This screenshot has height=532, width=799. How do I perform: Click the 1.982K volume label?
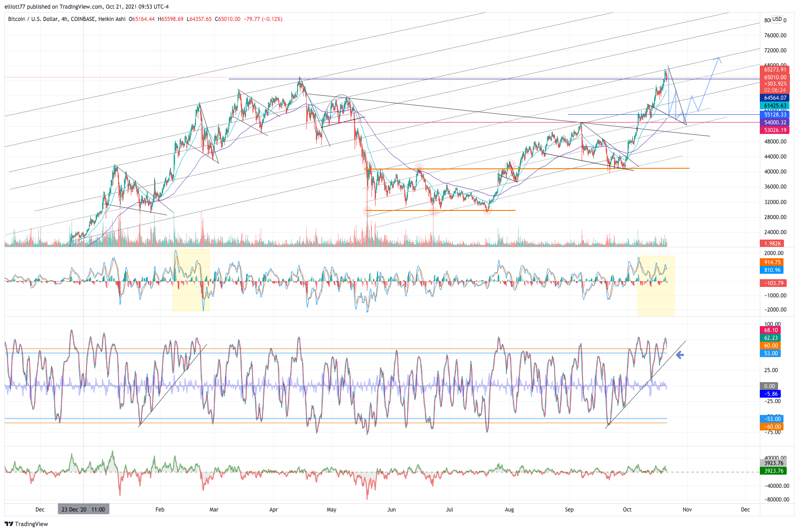point(772,244)
